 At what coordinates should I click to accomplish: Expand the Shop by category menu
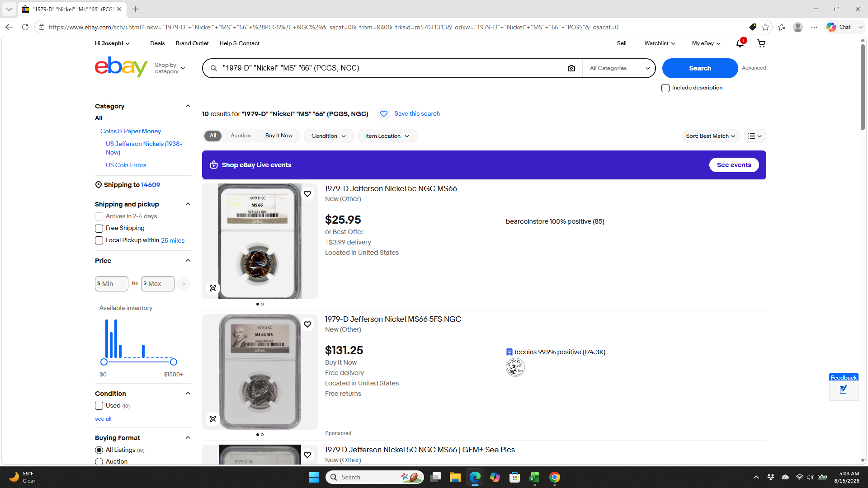(170, 68)
